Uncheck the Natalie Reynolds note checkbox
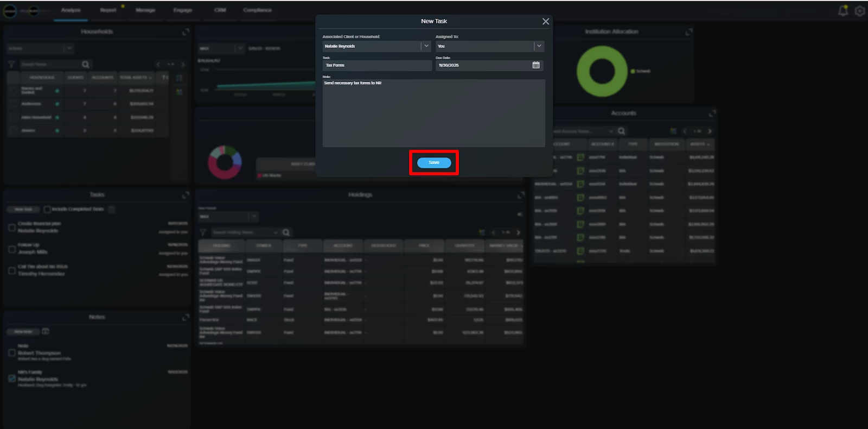 [12, 378]
